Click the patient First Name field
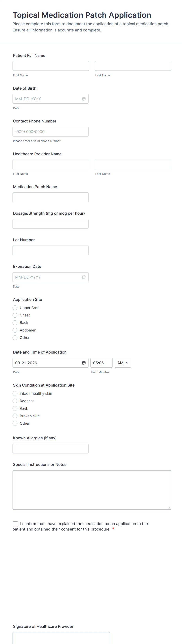This screenshot has height=644, width=182. (50, 66)
